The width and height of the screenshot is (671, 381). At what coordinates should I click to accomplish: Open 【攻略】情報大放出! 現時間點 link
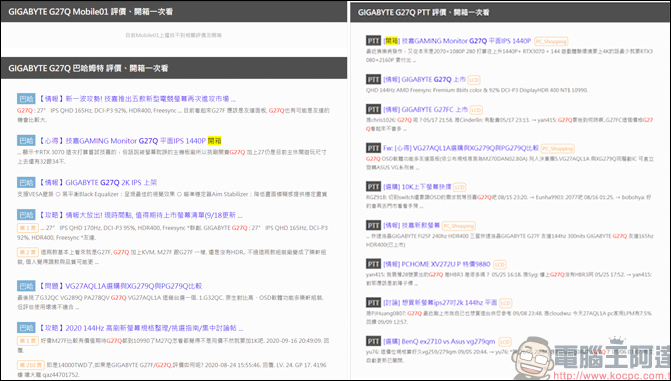coord(140,215)
